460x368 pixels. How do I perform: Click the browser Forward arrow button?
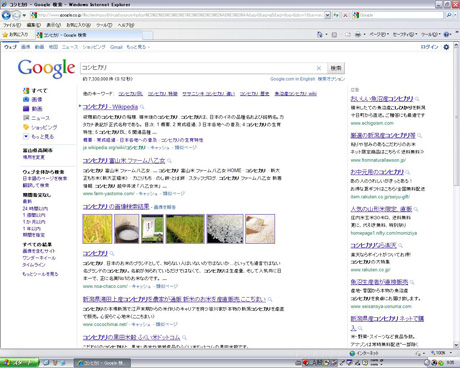click(x=16, y=15)
